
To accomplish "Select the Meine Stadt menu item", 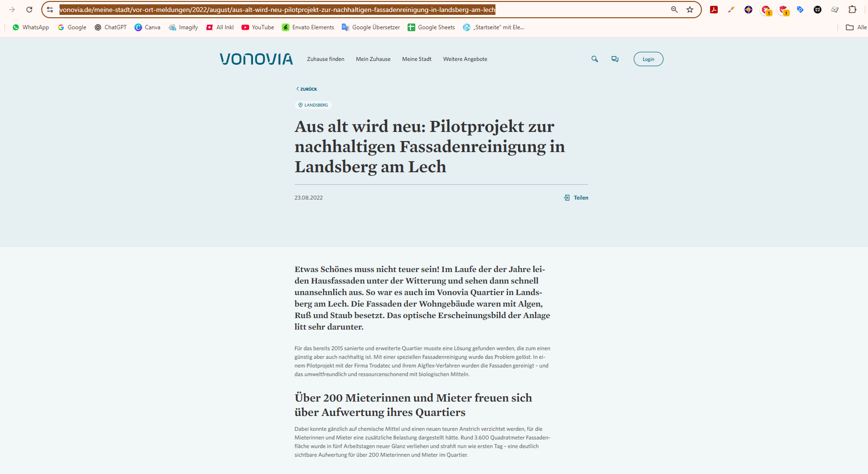I will [x=417, y=59].
